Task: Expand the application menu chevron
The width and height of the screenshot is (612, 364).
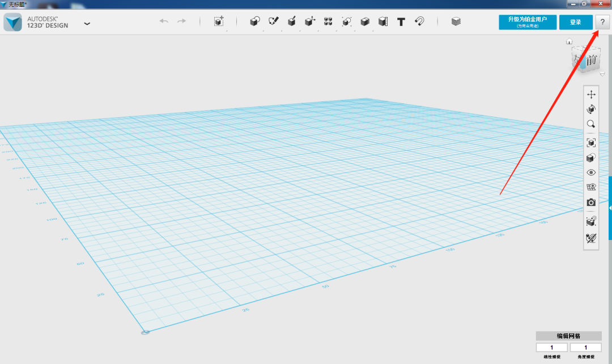Action: (x=87, y=23)
